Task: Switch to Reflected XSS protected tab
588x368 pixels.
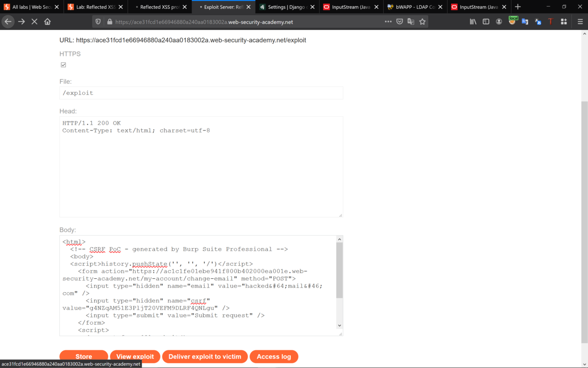Action: click(160, 7)
